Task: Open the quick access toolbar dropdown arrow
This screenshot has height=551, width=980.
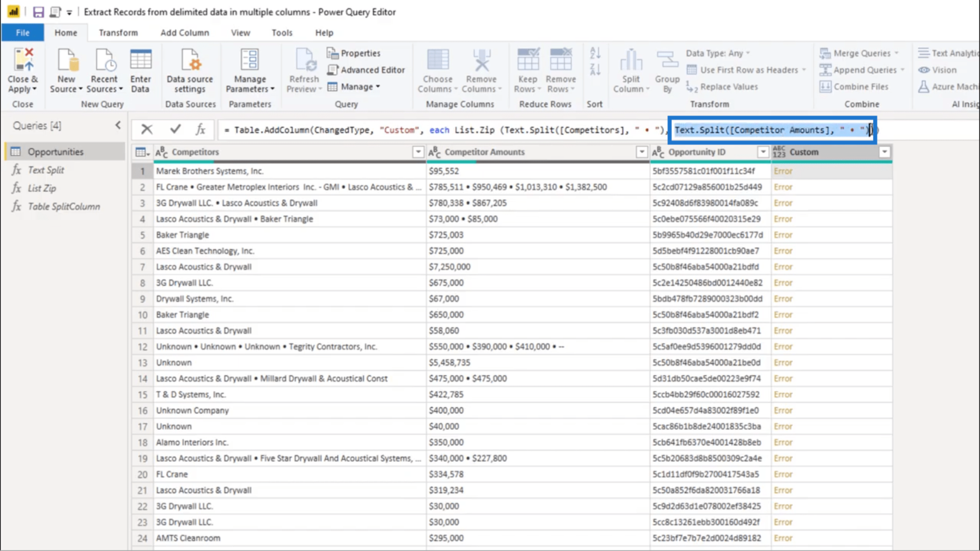Action: click(69, 12)
